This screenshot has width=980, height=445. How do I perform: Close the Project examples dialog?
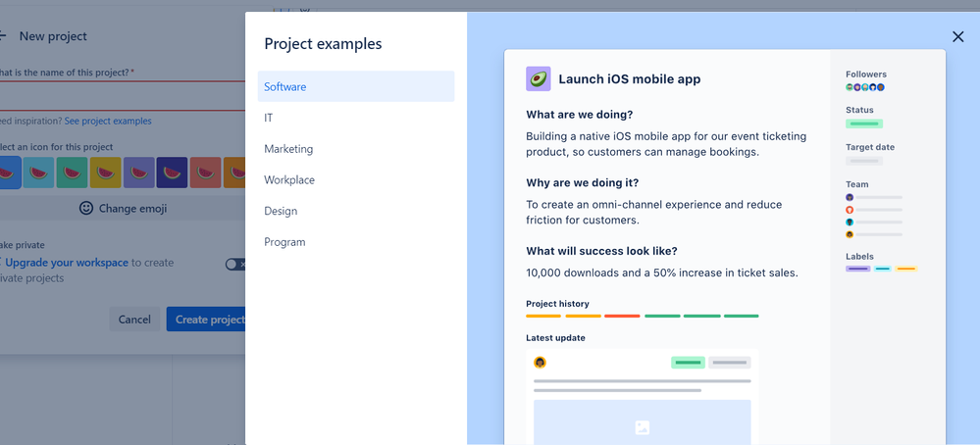tap(957, 37)
